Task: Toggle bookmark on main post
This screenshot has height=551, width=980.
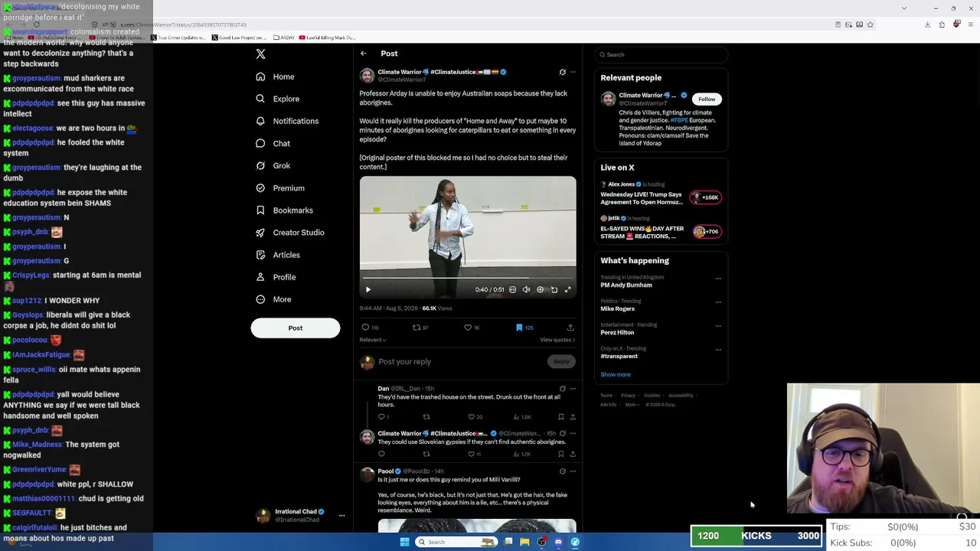Action: click(519, 328)
